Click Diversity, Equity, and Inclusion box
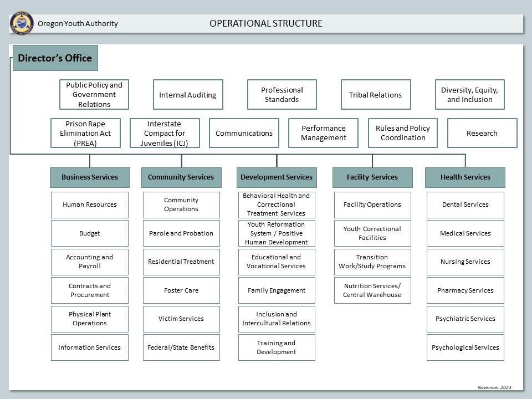The image size is (532, 399). click(469, 95)
